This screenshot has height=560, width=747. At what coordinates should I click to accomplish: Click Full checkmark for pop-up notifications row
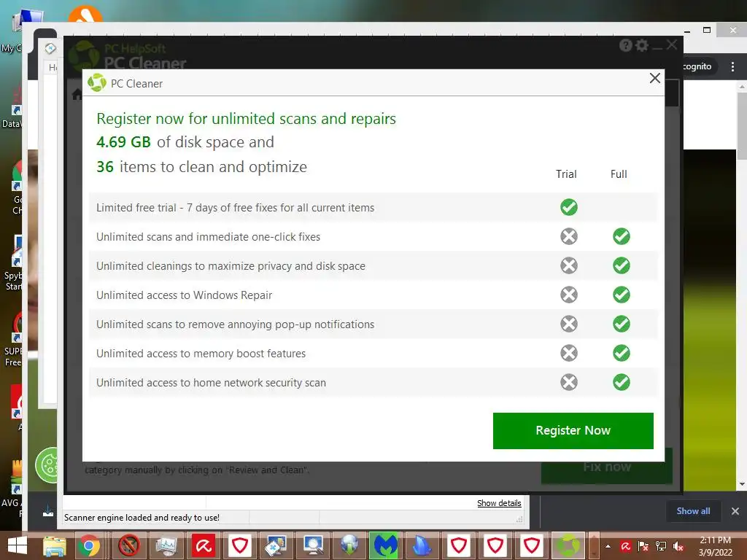coord(622,324)
